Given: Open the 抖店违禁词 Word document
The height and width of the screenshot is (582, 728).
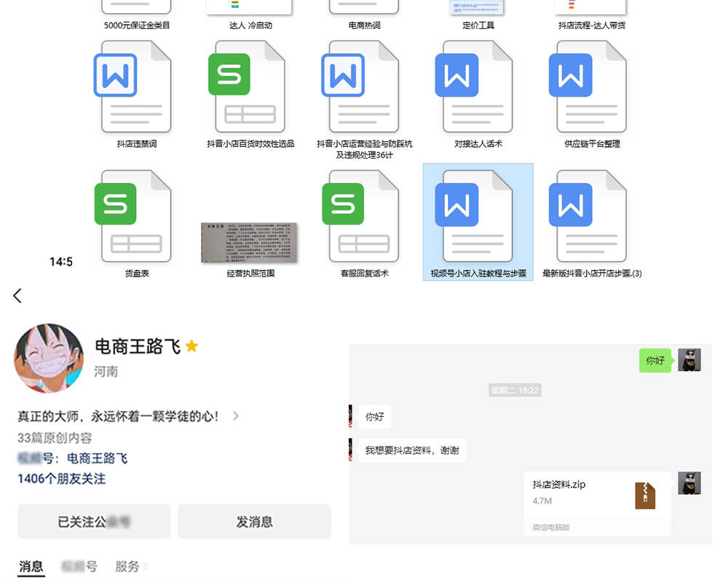Looking at the screenshot, I should point(135,87).
